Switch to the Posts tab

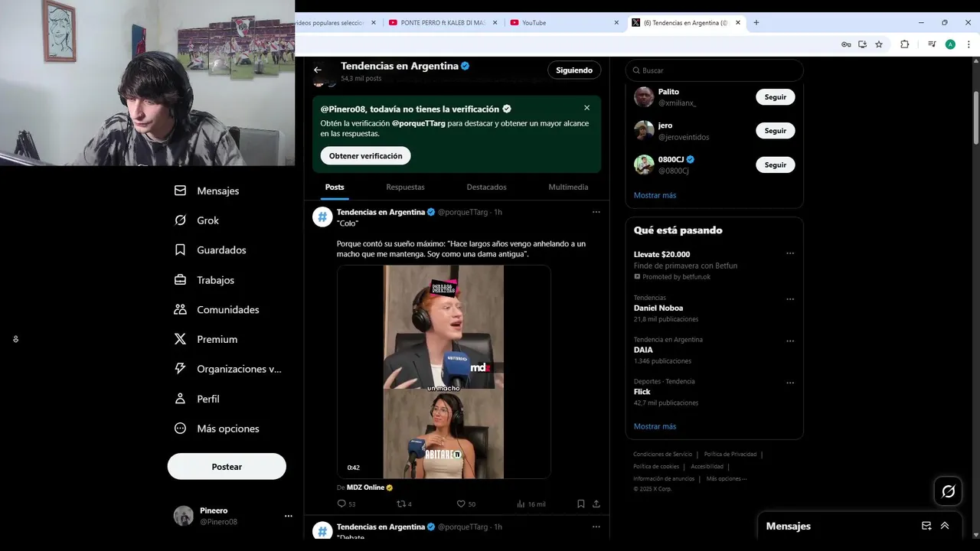[x=335, y=187]
